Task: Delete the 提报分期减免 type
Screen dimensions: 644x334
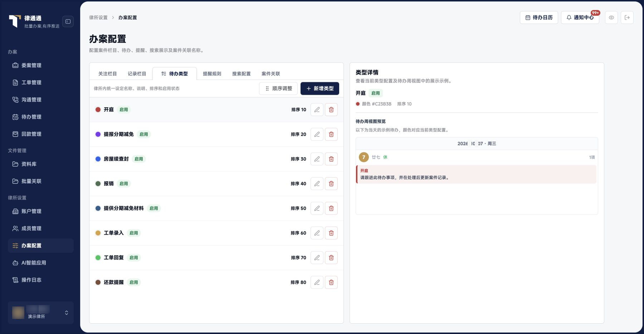Action: [x=331, y=134]
